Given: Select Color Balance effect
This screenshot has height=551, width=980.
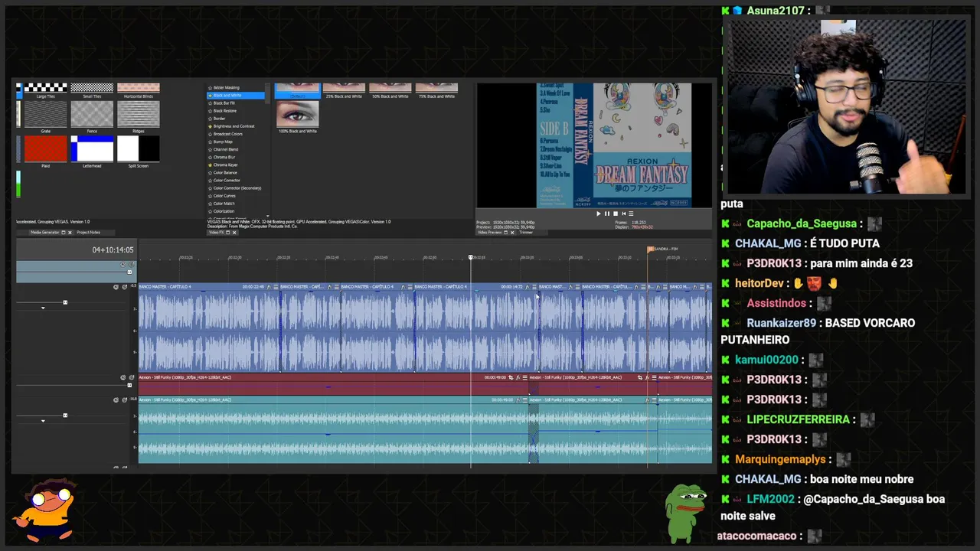Looking at the screenshot, I should [x=225, y=173].
